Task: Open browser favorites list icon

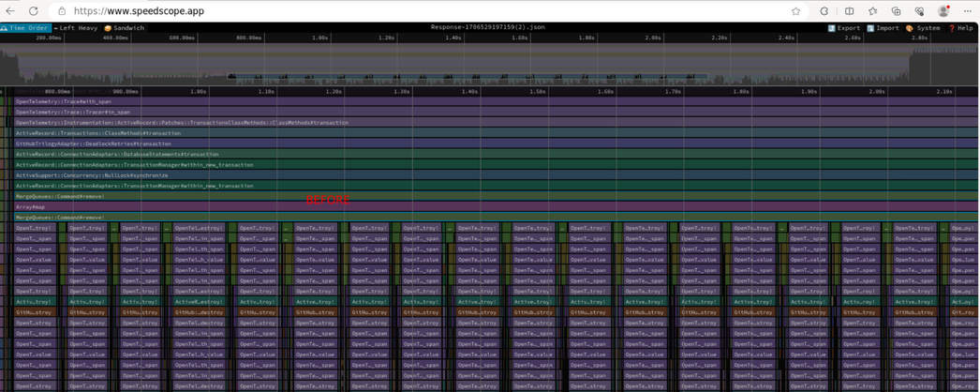Action: click(872, 11)
